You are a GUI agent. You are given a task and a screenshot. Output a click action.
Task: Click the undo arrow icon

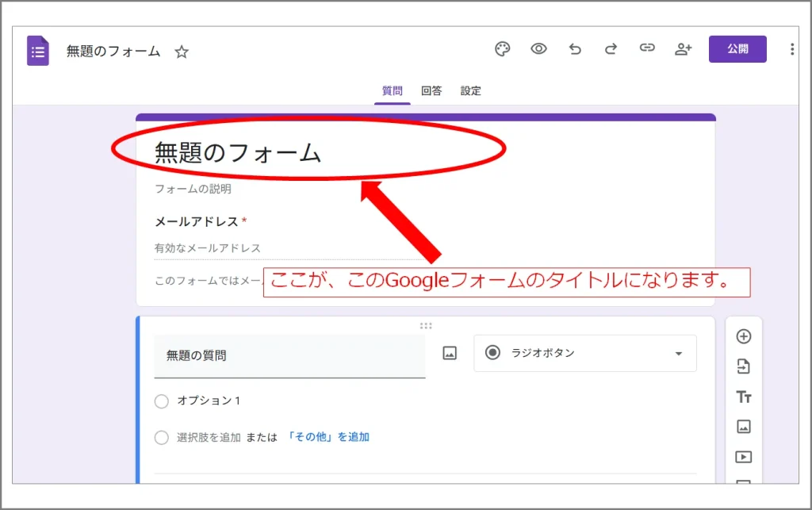(575, 49)
